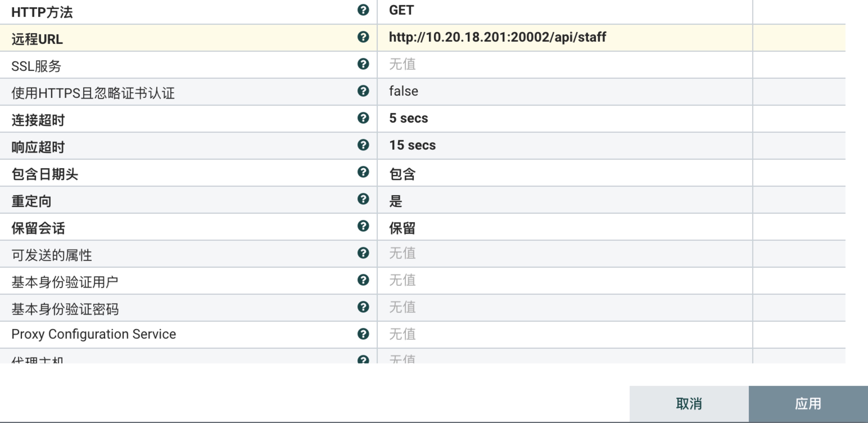Open help tooltip next to SSL服务

[363, 64]
